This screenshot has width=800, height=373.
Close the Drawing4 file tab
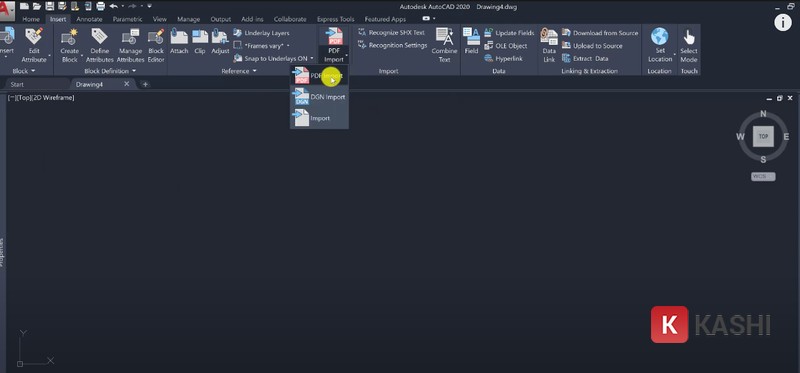(x=127, y=84)
